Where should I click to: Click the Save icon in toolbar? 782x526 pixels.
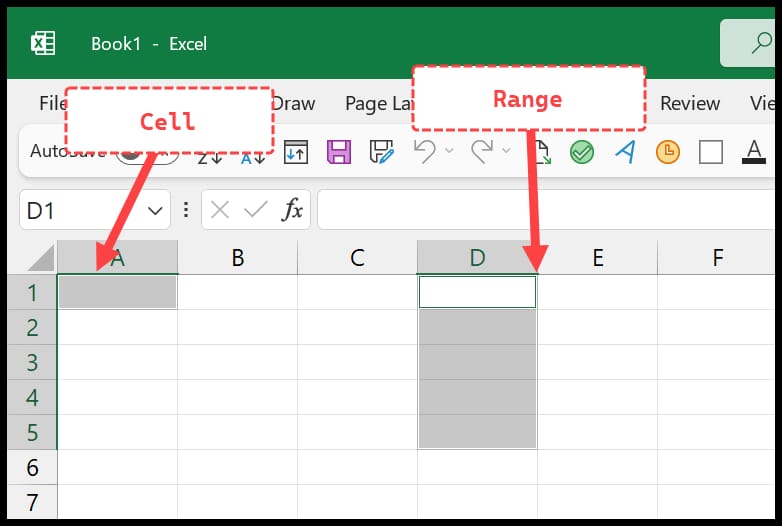pyautogui.click(x=339, y=152)
